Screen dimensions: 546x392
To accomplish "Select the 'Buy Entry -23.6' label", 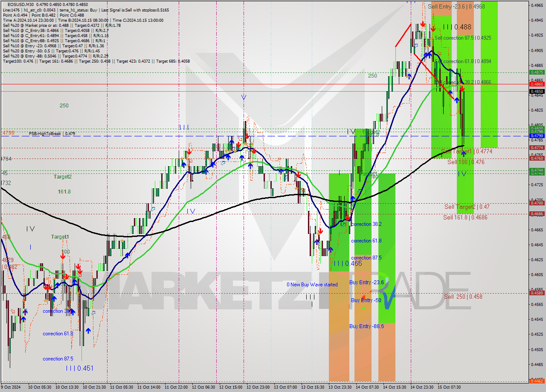I will [366, 282].
